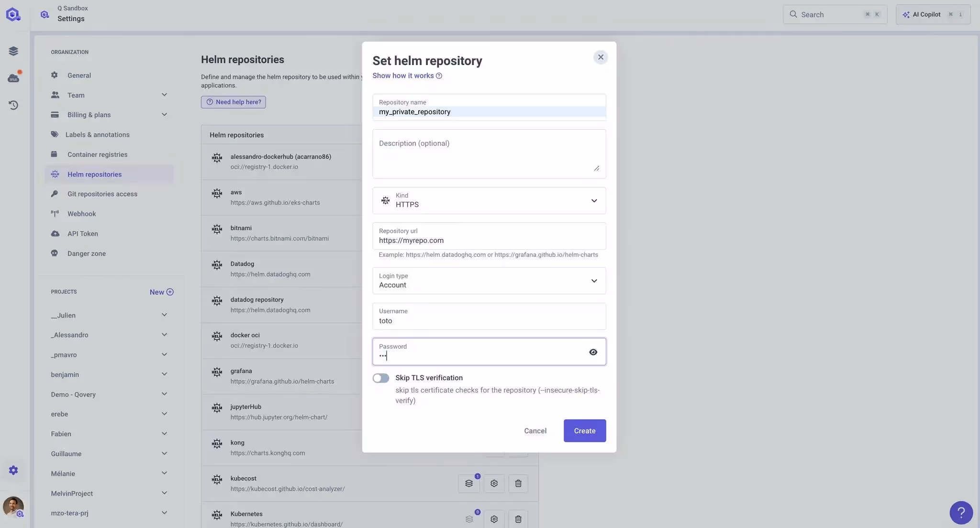The image size is (980, 528).
Task: Reveal password with the eye icon
Action: click(x=593, y=352)
